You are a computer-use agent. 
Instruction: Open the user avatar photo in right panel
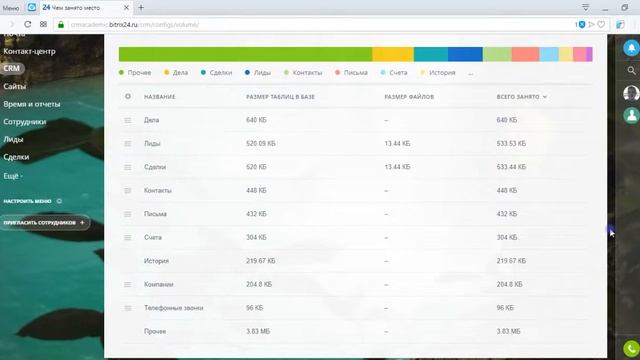(x=631, y=93)
